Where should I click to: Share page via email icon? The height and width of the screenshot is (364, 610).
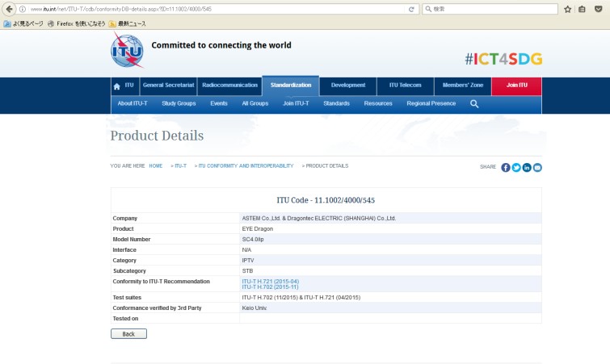(x=537, y=167)
